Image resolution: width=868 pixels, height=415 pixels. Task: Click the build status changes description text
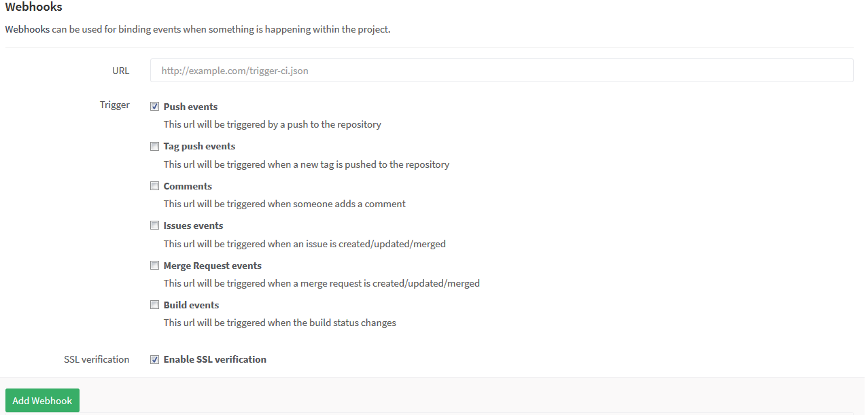click(x=279, y=323)
